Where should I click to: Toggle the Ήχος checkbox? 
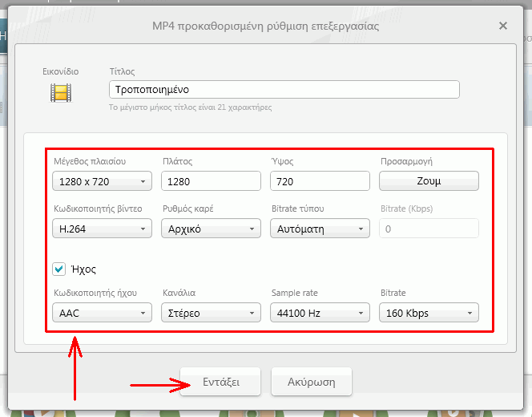click(59, 269)
